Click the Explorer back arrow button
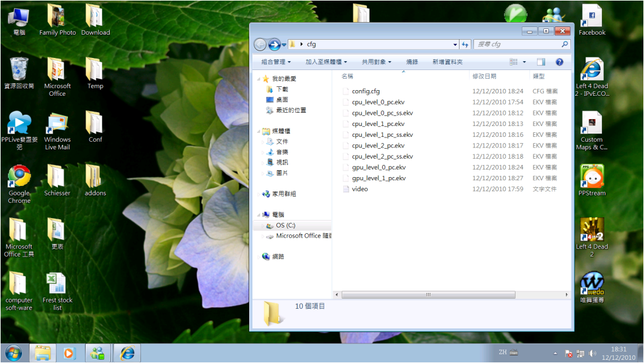 (260, 44)
